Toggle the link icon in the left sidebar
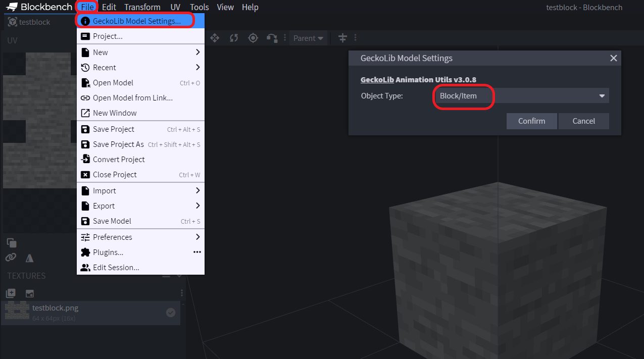This screenshot has height=359, width=644. pyautogui.click(x=10, y=258)
